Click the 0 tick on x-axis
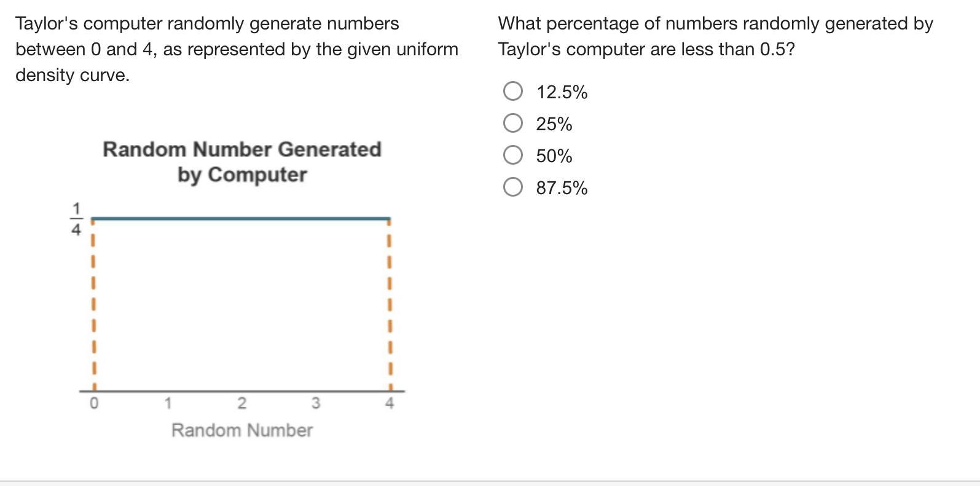980x486 pixels. pyautogui.click(x=93, y=404)
